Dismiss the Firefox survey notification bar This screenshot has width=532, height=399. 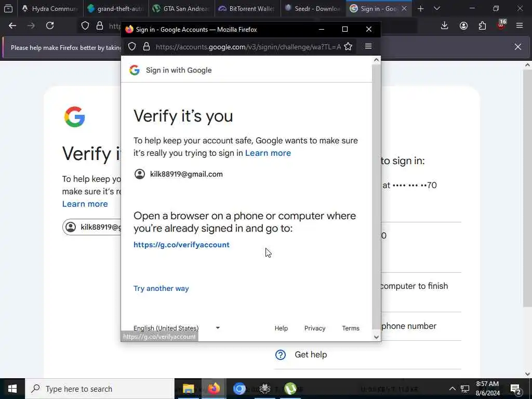click(518, 47)
